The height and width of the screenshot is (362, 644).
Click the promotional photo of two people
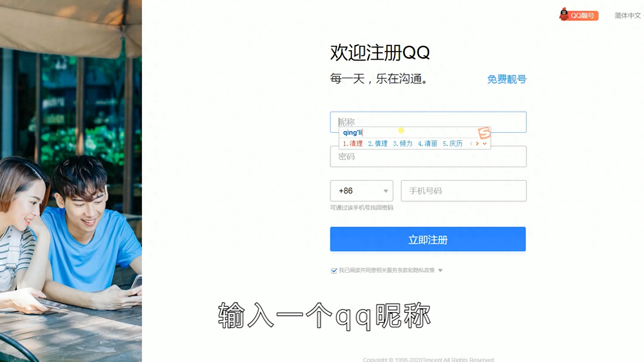[71, 181]
